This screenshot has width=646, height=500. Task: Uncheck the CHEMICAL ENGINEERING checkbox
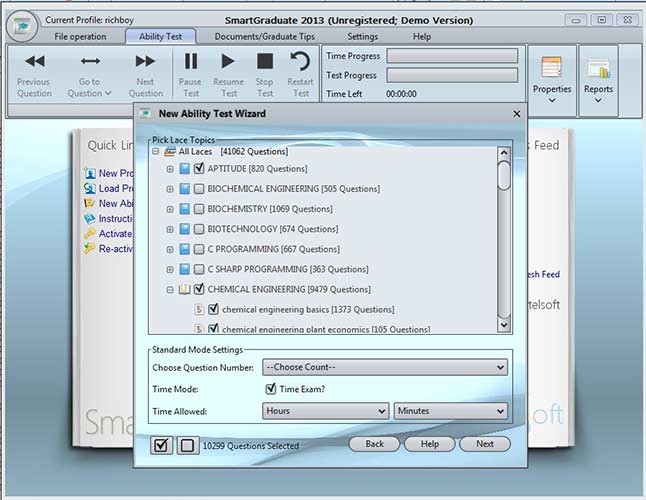pyautogui.click(x=199, y=289)
